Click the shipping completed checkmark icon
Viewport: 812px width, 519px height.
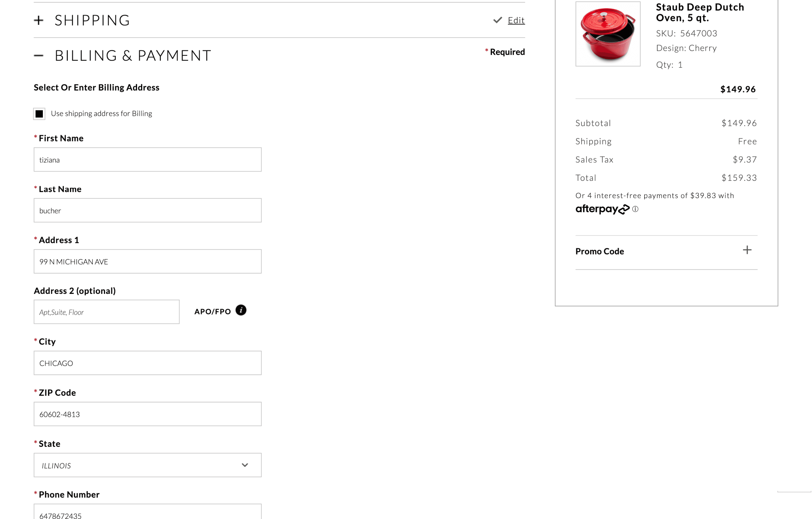[497, 20]
